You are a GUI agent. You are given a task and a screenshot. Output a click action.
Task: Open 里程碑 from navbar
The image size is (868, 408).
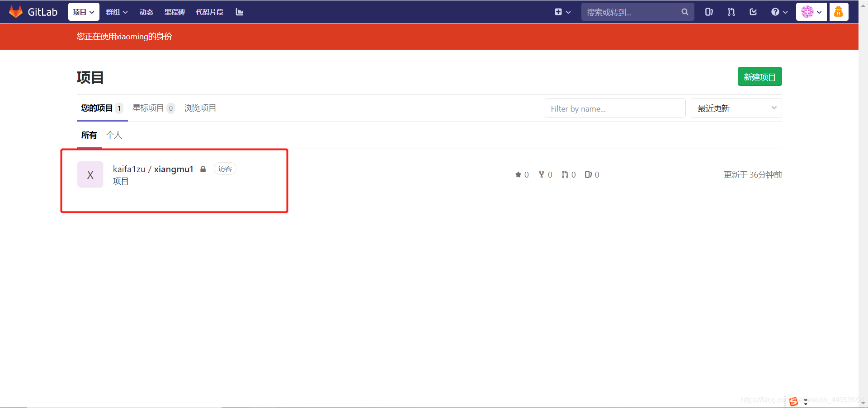pos(175,12)
